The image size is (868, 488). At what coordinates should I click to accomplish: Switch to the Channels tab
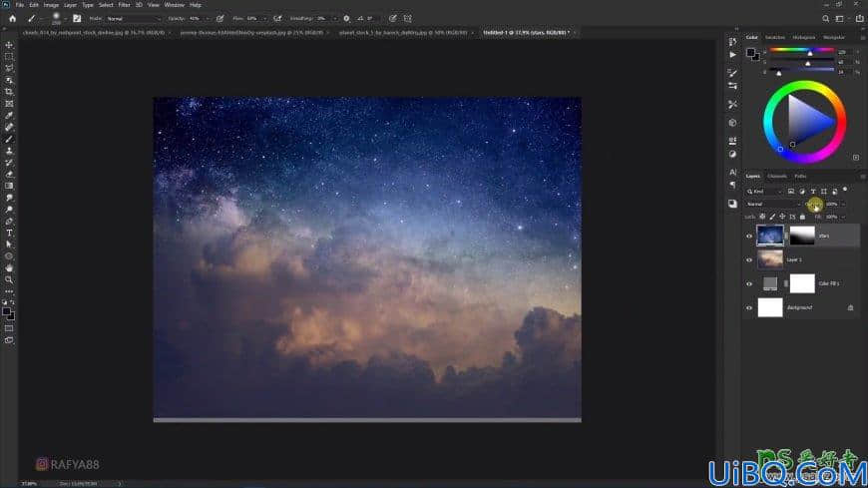[776, 177]
